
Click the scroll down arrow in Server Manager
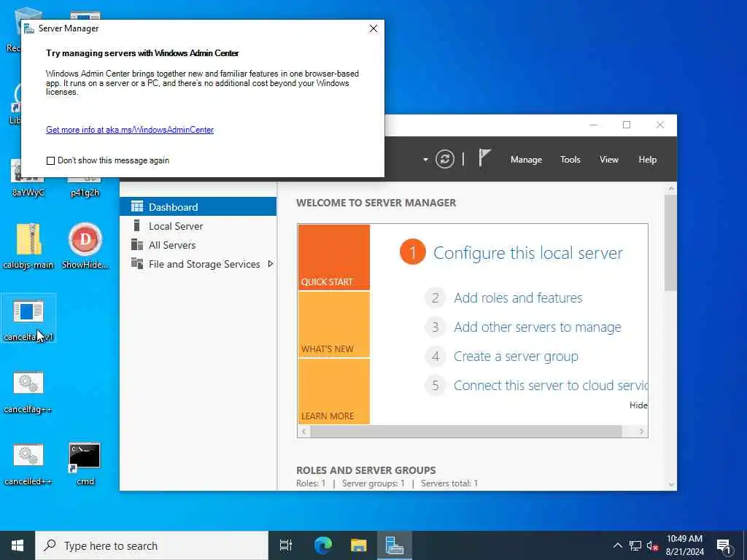671,485
